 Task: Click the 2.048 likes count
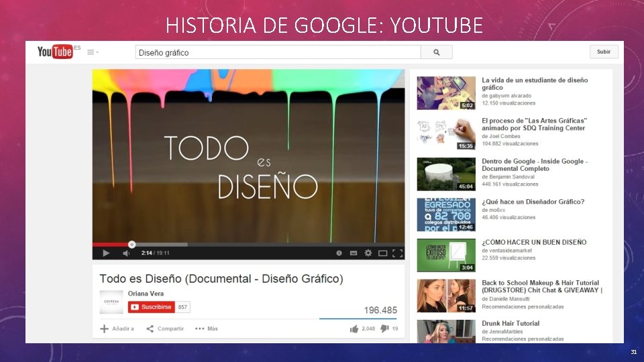click(x=368, y=328)
